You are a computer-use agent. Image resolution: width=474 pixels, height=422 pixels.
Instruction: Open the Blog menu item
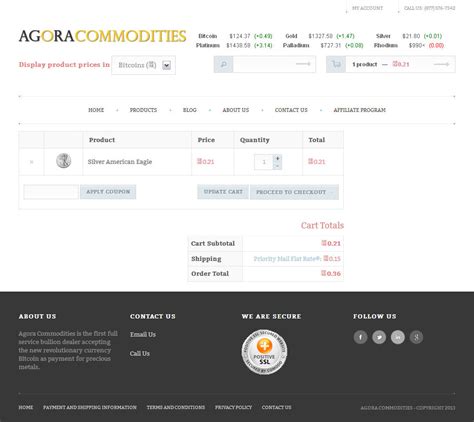coord(190,110)
